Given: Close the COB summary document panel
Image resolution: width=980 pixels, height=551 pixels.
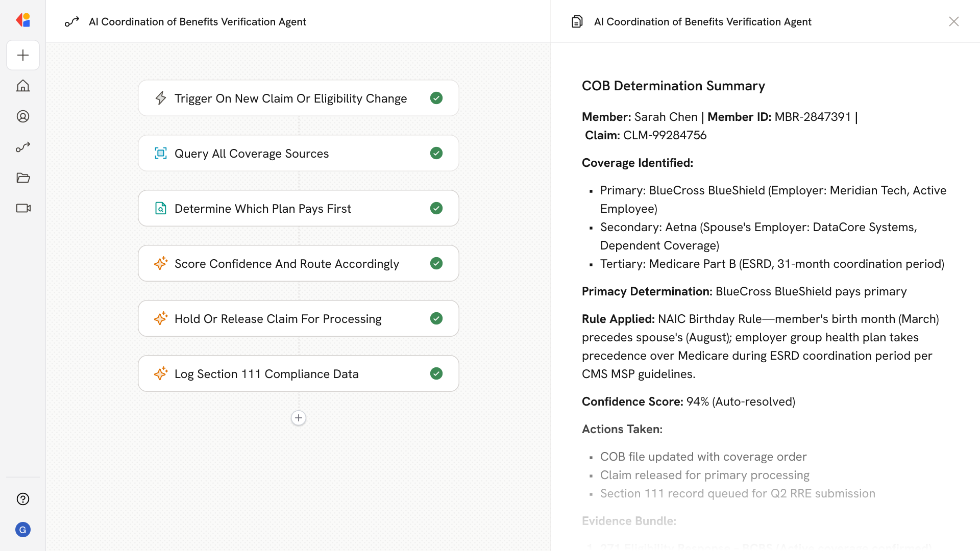Looking at the screenshot, I should pyautogui.click(x=953, y=21).
